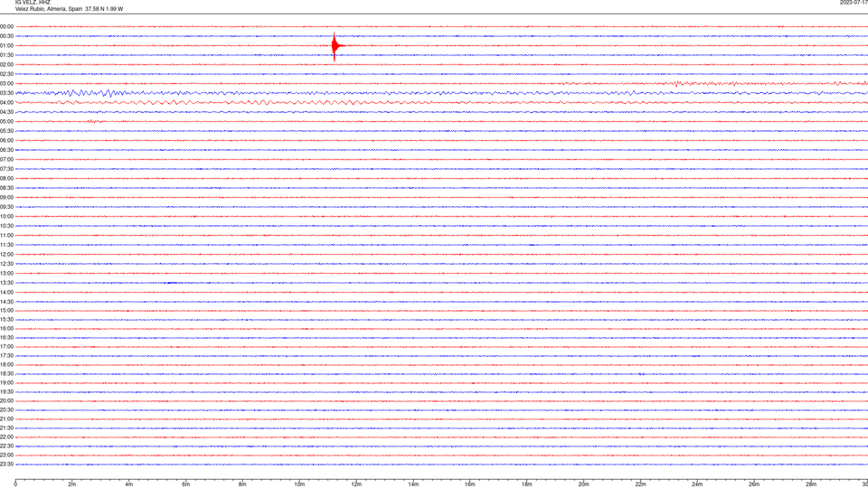Screen dimensions: 868x488
Task: Pick the 21:00 time label
Action: 6,418
